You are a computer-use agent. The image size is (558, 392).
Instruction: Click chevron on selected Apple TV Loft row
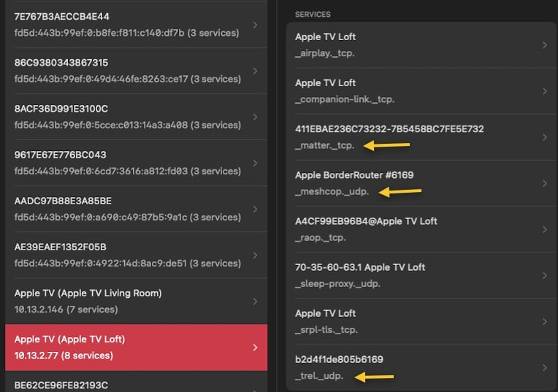pyautogui.click(x=255, y=347)
